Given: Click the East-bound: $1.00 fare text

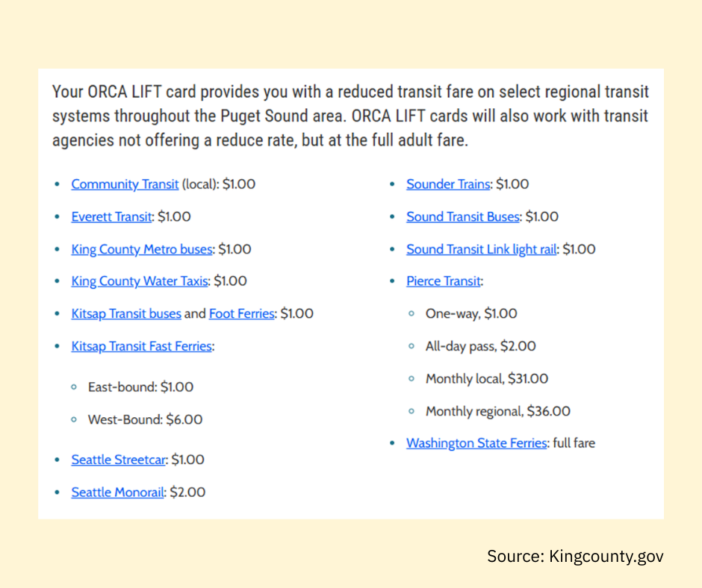Looking at the screenshot, I should (x=140, y=387).
